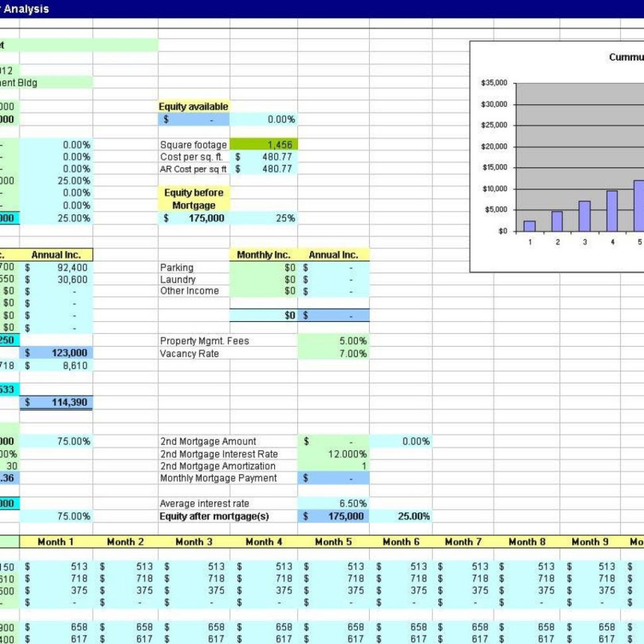Screen dimensions: 644x644
Task: Click the Monthly Mortgage Payment cell
Action: pos(333,477)
